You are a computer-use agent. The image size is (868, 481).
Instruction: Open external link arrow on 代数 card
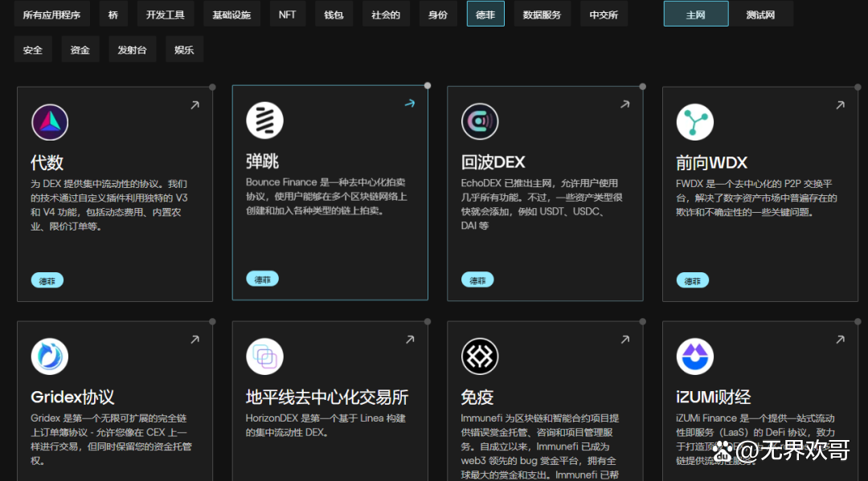194,105
